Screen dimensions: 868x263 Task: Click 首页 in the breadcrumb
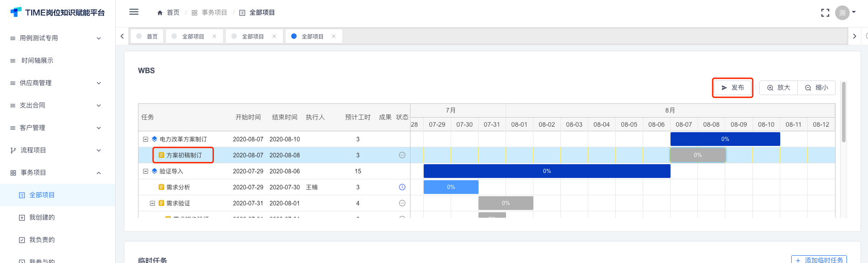[x=173, y=13]
